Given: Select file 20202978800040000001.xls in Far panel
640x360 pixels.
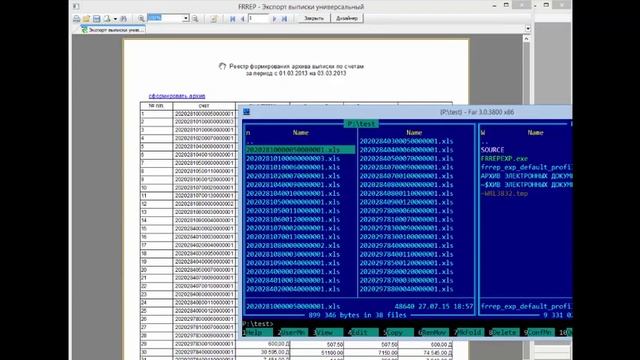Looking at the screenshot, I should tap(407, 289).
